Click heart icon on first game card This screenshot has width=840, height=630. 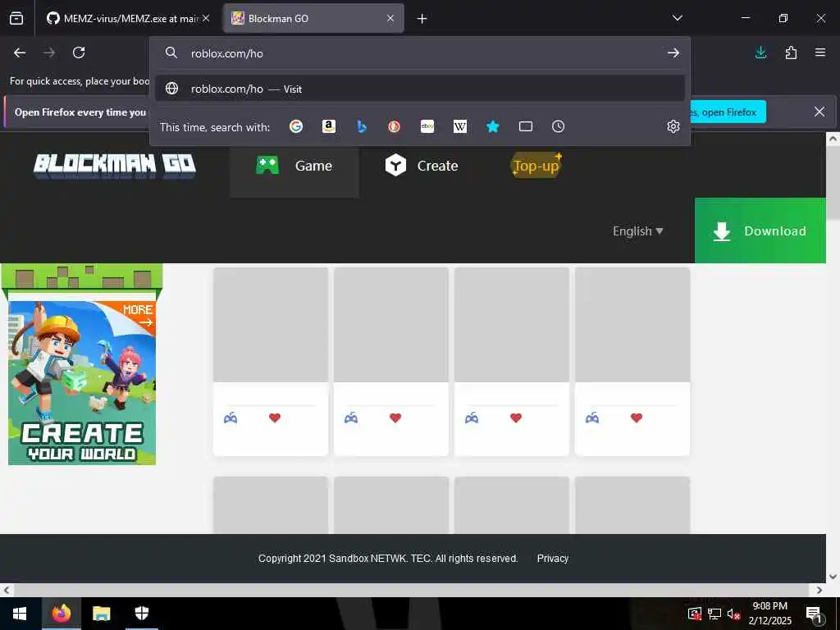(275, 418)
